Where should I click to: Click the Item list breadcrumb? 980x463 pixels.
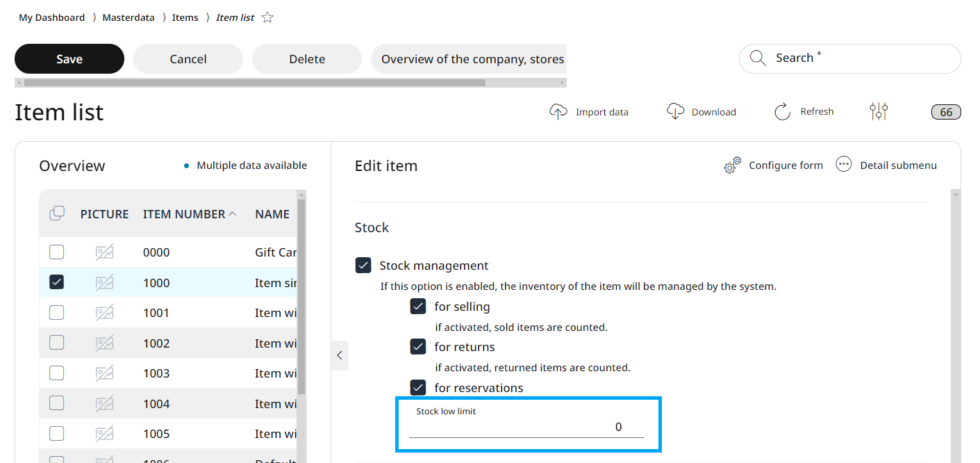[235, 17]
